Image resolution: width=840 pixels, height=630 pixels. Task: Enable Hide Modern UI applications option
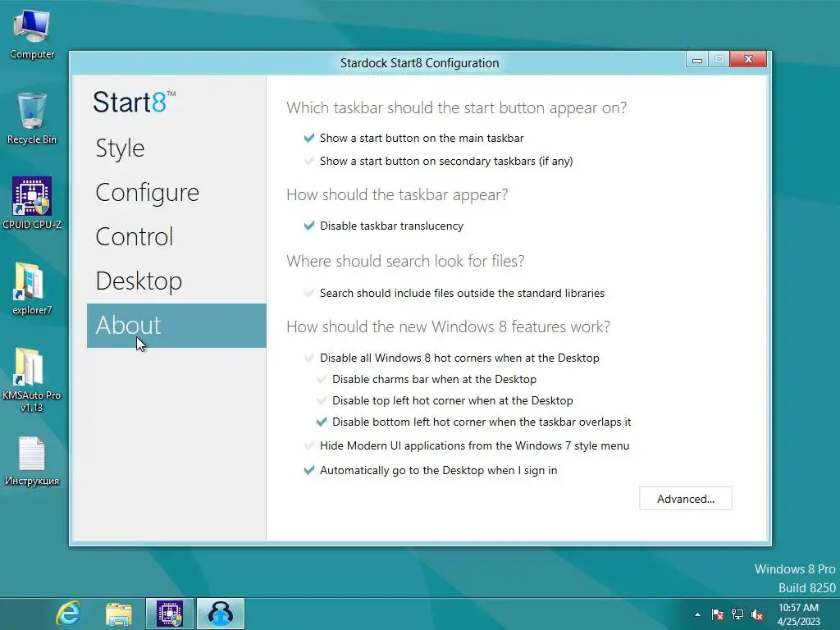[467, 445]
